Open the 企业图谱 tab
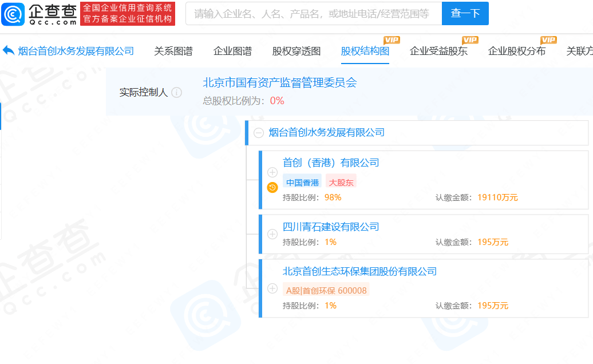 (232, 51)
